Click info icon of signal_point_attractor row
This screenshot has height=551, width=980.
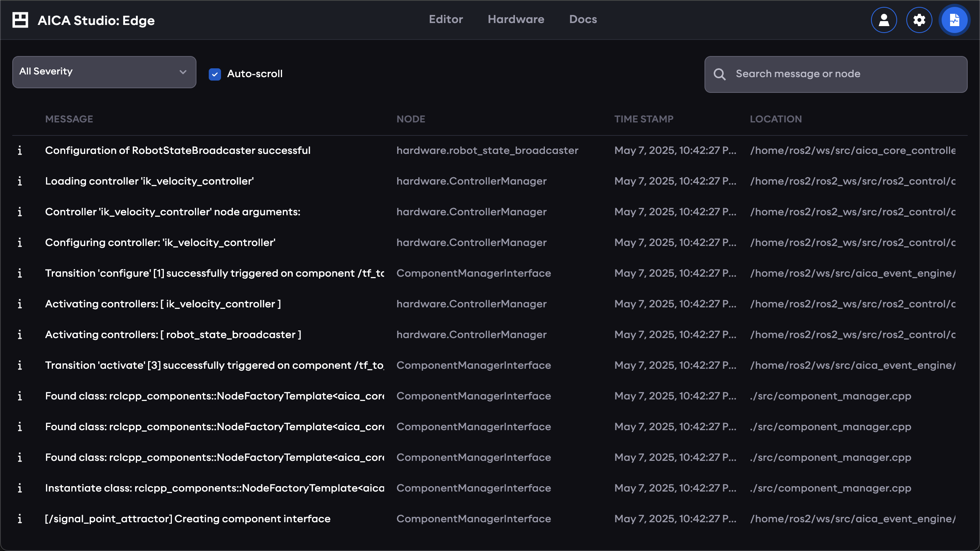(20, 519)
